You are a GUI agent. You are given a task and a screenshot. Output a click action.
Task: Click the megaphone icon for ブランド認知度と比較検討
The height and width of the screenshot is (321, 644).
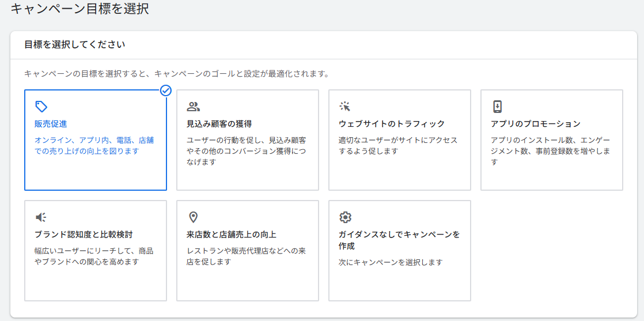pyautogui.click(x=41, y=217)
